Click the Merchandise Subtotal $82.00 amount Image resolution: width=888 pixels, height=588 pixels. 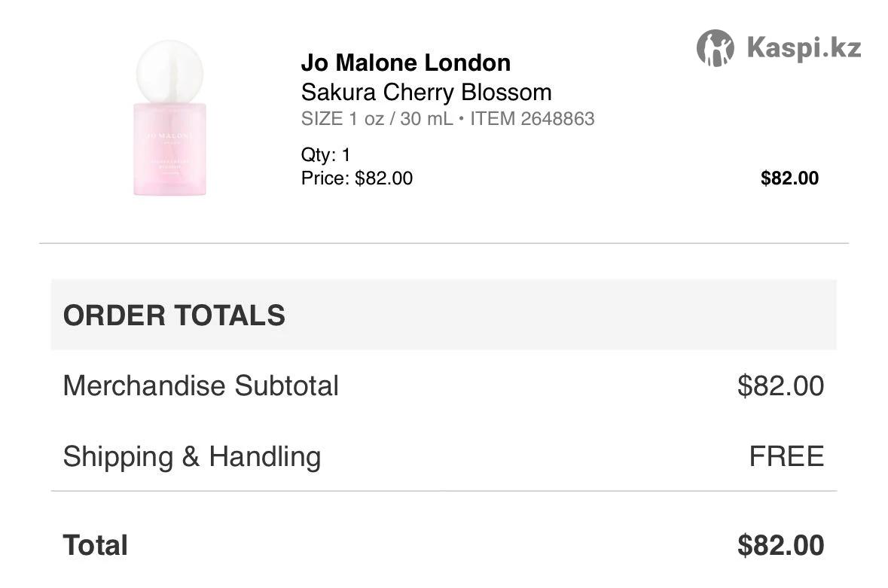pos(780,385)
